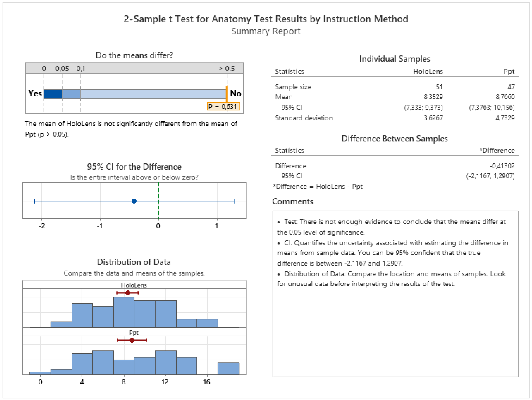The image size is (532, 400).
Task: Click the rightmost Ppt histogram bar
Action: click(228, 369)
